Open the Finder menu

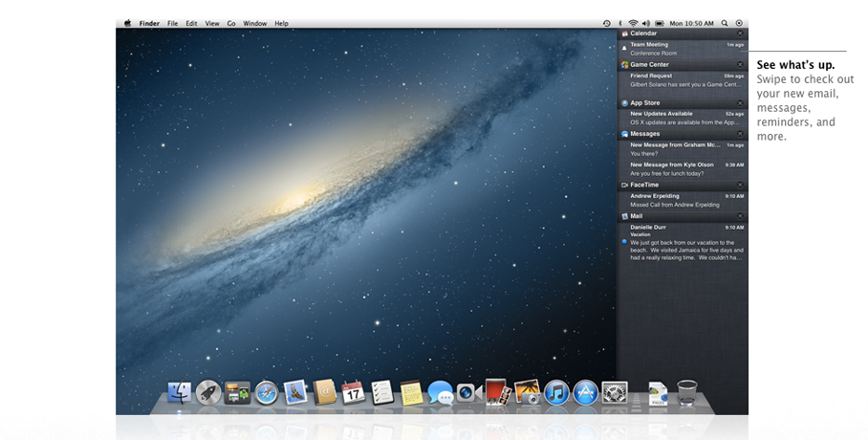click(149, 23)
